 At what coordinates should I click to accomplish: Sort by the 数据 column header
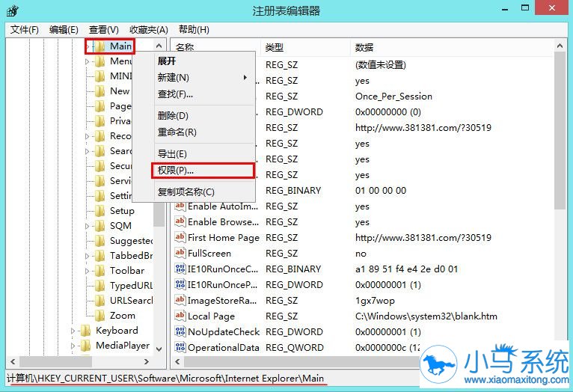coord(453,47)
